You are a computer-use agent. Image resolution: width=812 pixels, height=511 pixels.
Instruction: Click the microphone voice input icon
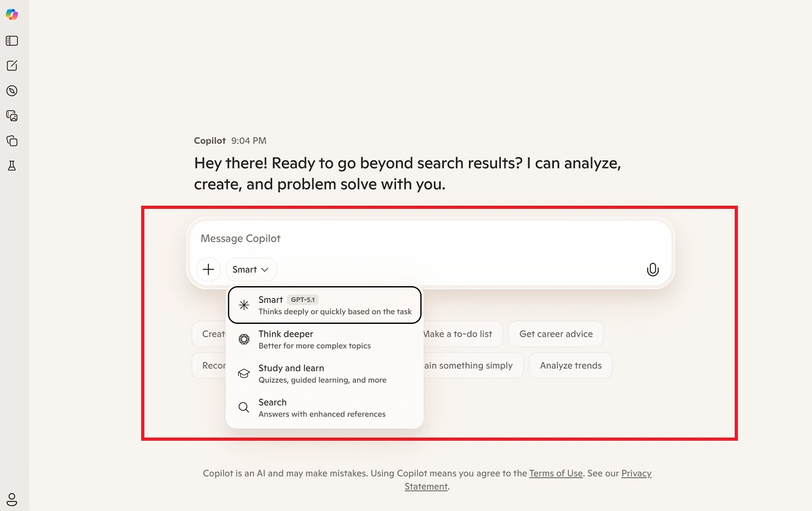[652, 270]
